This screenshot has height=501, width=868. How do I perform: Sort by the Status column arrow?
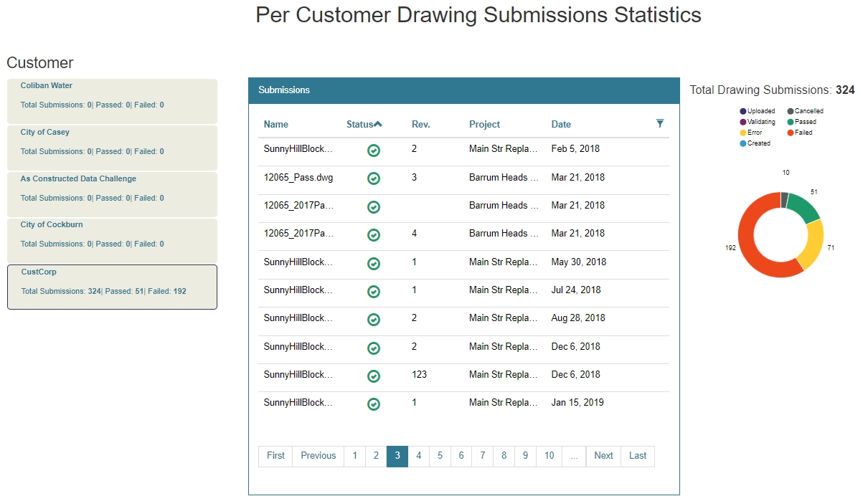(x=378, y=124)
